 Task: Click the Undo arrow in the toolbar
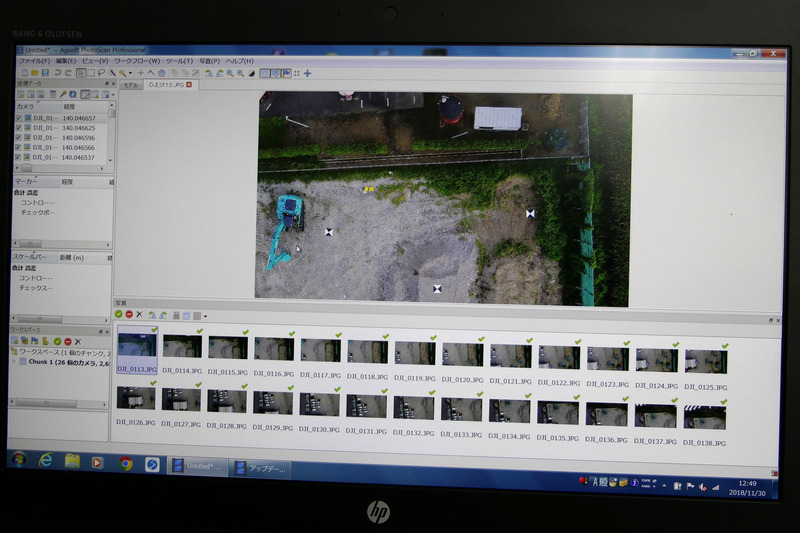[57, 73]
